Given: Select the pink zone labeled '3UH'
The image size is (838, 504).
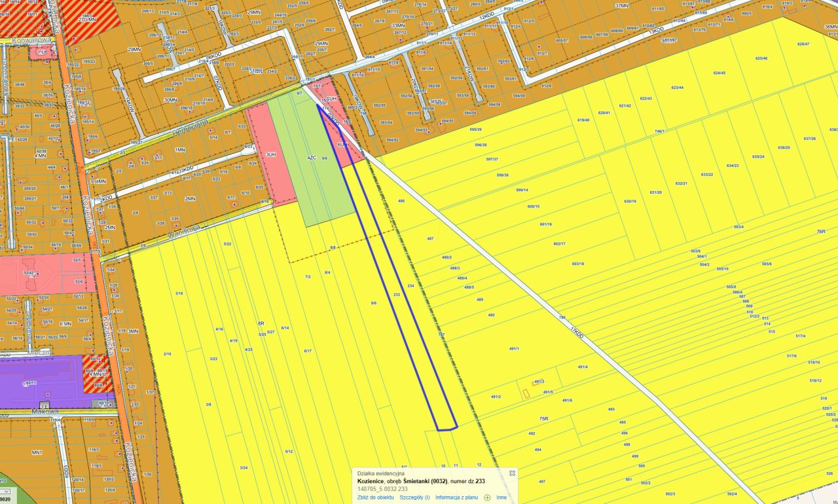Looking at the screenshot, I should pos(270,155).
